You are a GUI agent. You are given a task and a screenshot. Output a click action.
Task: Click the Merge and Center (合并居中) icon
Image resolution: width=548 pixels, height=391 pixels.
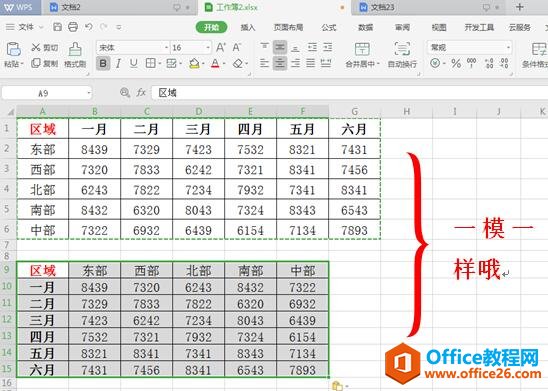362,49
